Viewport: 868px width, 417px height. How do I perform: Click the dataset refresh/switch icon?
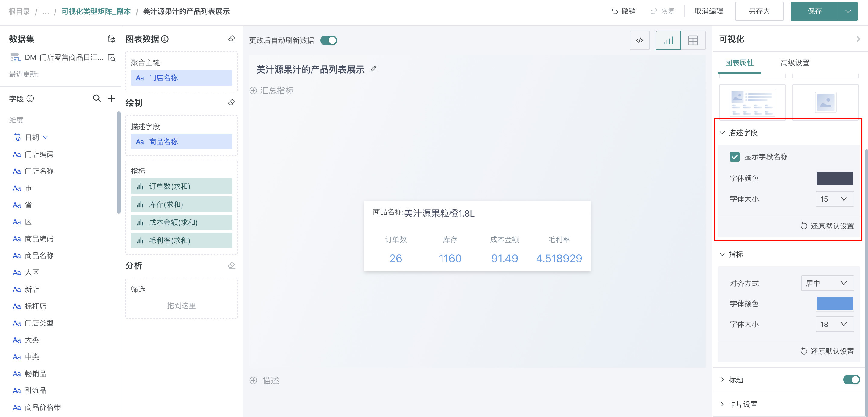click(111, 39)
